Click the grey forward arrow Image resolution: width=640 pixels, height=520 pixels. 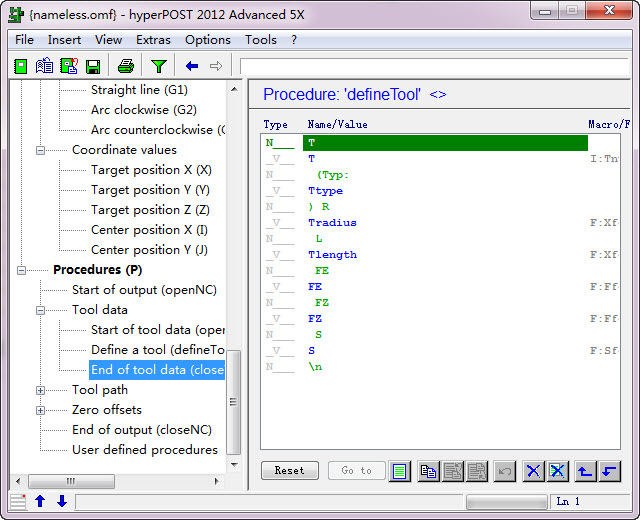pos(216,66)
